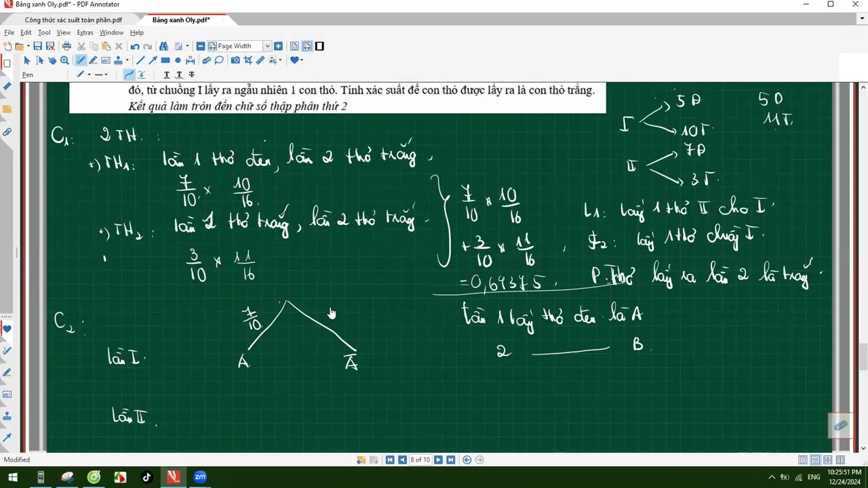Screen dimensions: 868x488
Task: Choose the Select arrow tool
Action: click(x=27, y=60)
